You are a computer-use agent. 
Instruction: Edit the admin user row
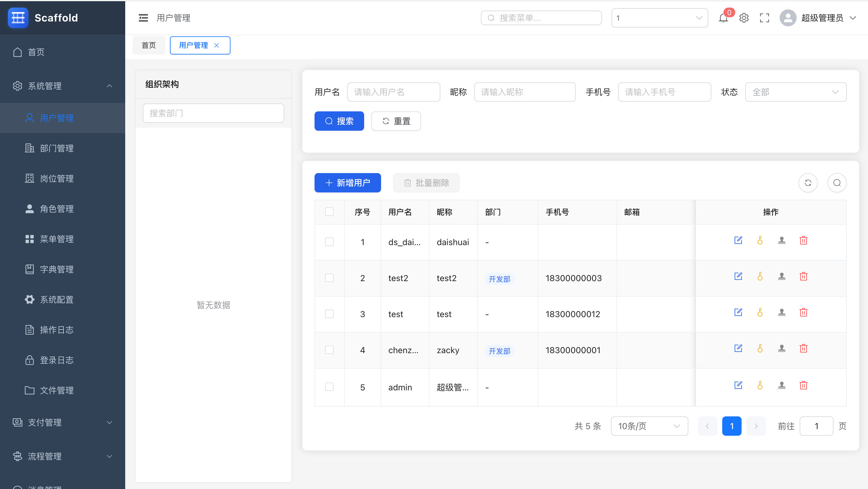[x=738, y=385]
